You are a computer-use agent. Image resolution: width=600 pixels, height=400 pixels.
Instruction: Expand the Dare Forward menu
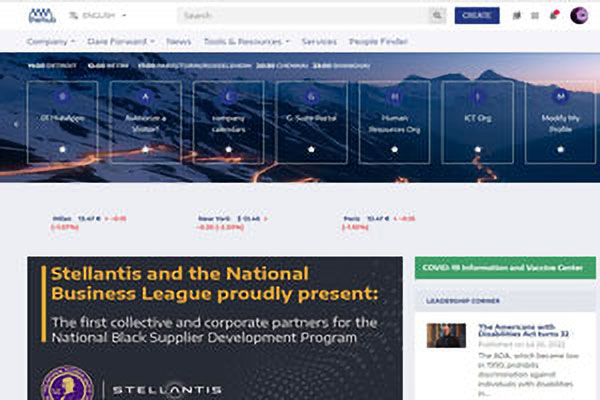point(121,41)
